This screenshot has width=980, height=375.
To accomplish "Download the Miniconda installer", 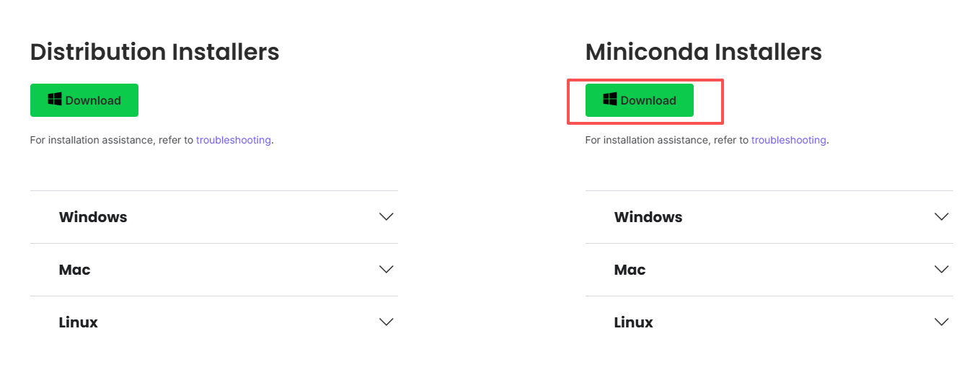I will tap(640, 100).
